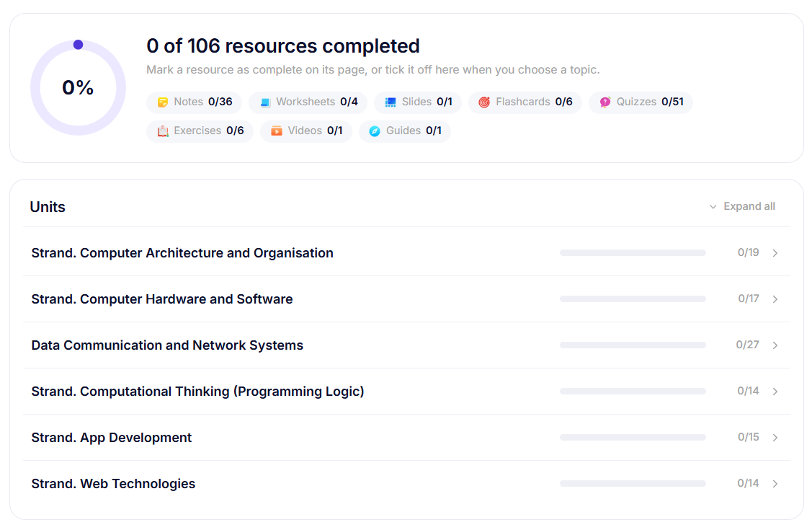Click the 0/27 count text
The height and width of the screenshot is (530, 812).
point(748,345)
